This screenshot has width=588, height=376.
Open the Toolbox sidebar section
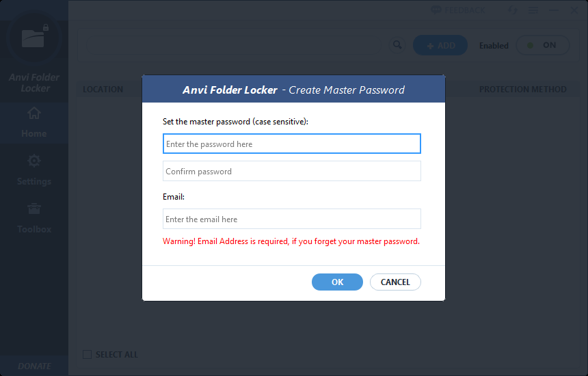[x=34, y=218]
